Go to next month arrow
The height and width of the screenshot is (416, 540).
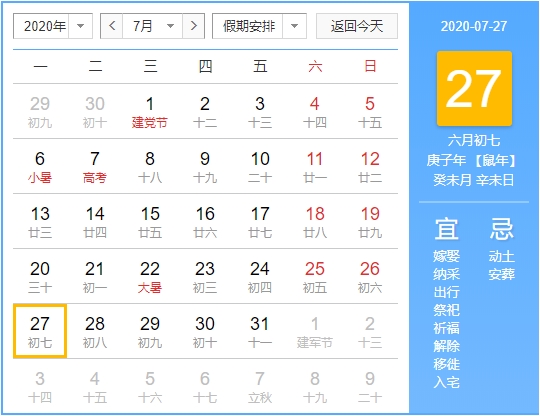click(x=194, y=26)
